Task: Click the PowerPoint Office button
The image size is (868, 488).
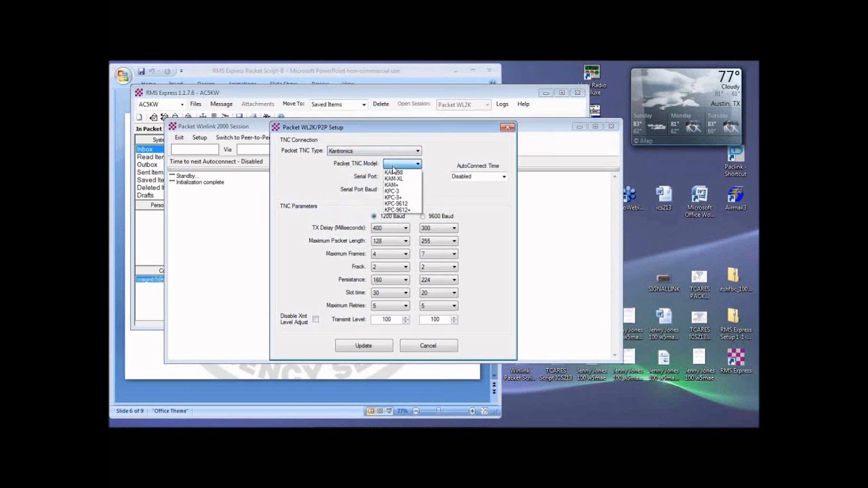Action: 123,75
